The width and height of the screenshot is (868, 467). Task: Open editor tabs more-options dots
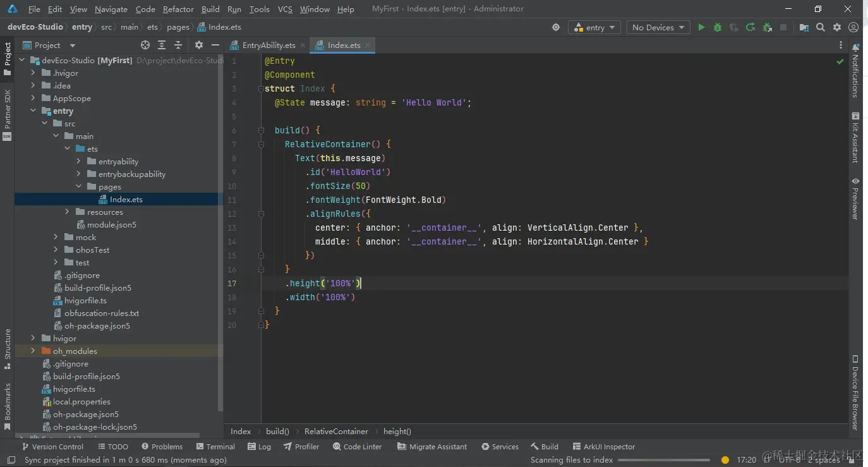[840, 45]
